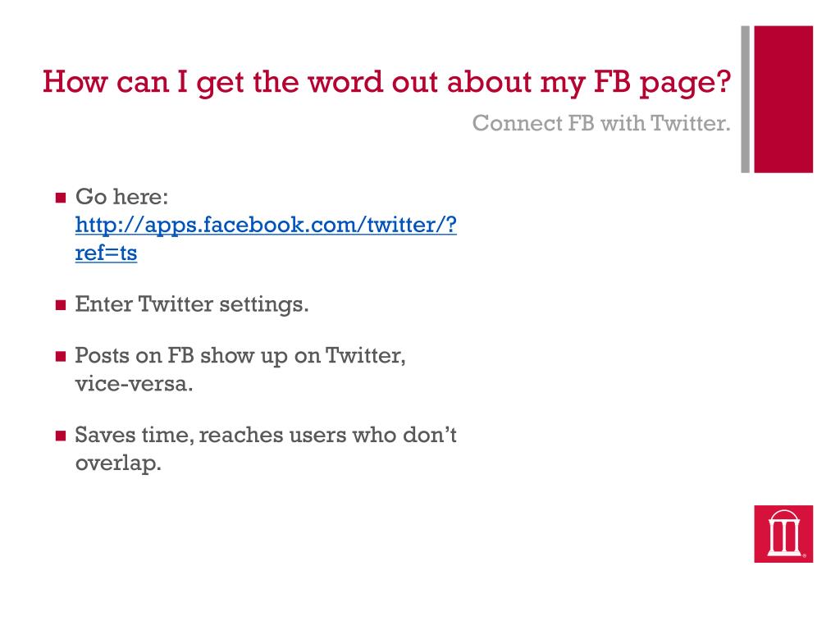Click the gray vertical bar beside title
The width and height of the screenshot is (840, 630).
tap(745, 99)
